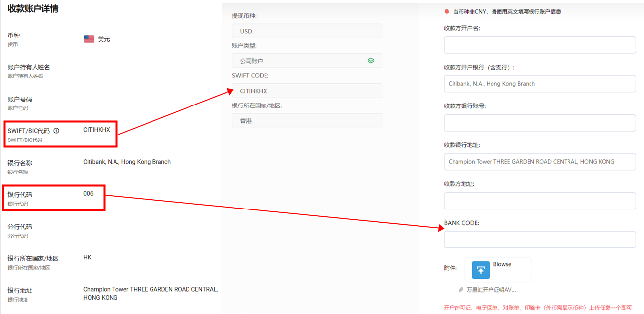Screen dimensions: 644x314
Task: Open the 账户类型 dropdown
Action: click(x=307, y=60)
